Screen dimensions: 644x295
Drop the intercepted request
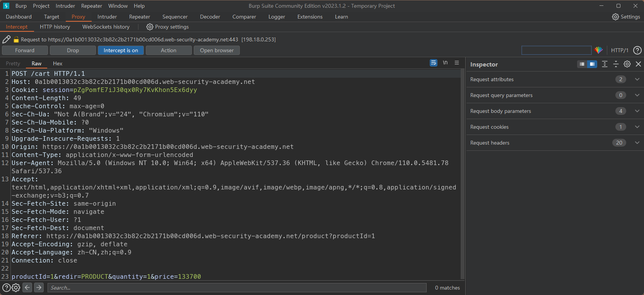tap(73, 50)
